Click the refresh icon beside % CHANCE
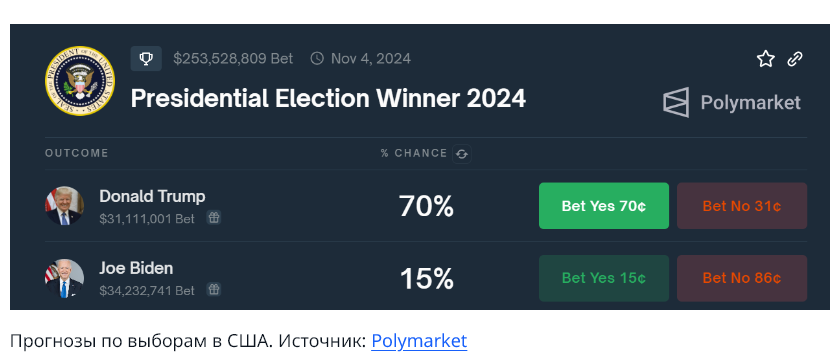This screenshot has height=362, width=831. [462, 154]
